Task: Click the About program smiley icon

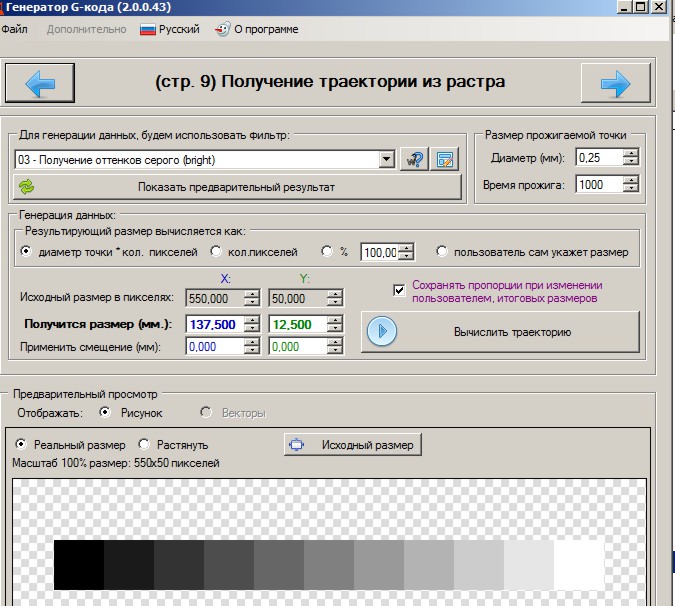Action: [223, 29]
